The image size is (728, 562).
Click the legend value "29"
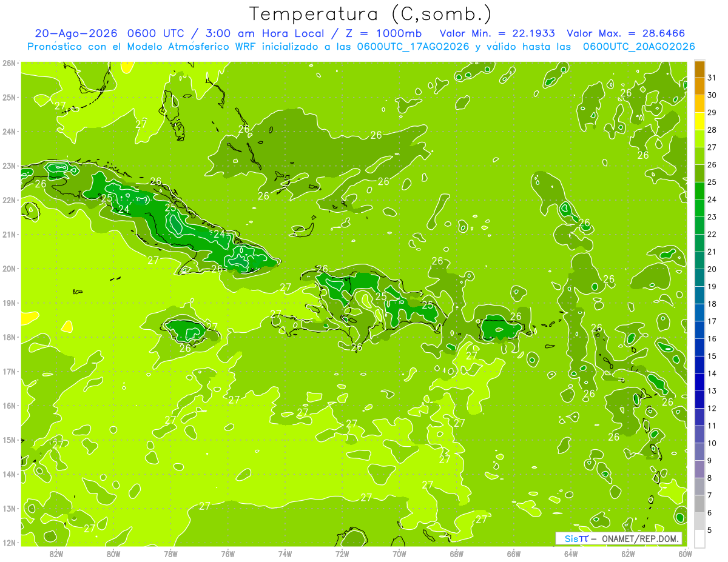tap(712, 112)
